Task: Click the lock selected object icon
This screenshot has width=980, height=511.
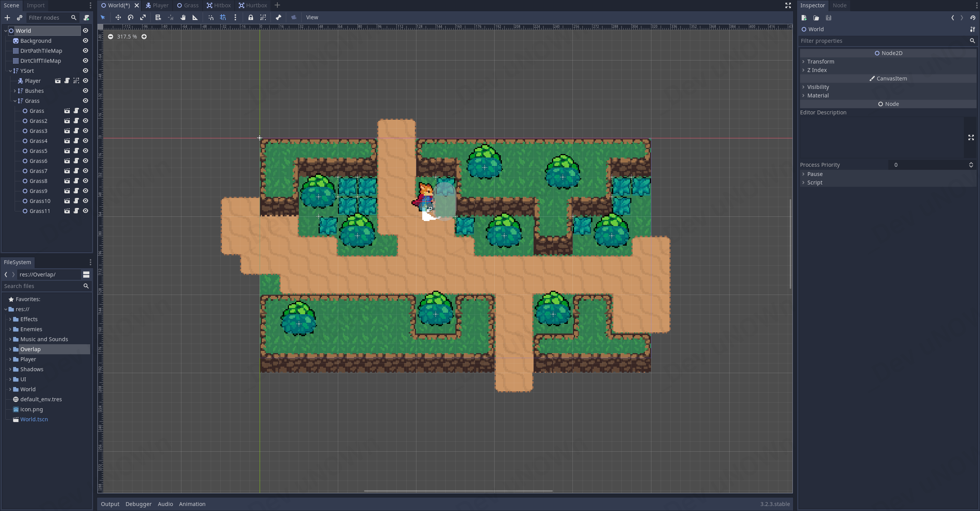Action: (250, 17)
